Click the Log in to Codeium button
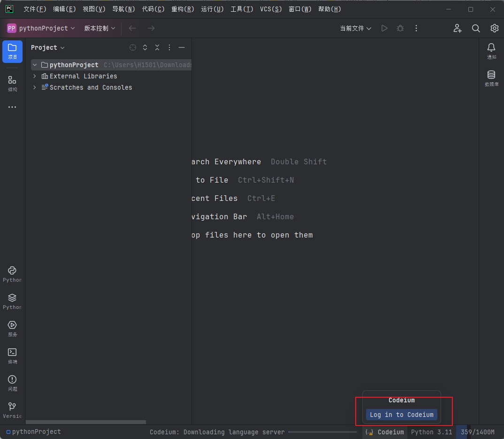 401,415
